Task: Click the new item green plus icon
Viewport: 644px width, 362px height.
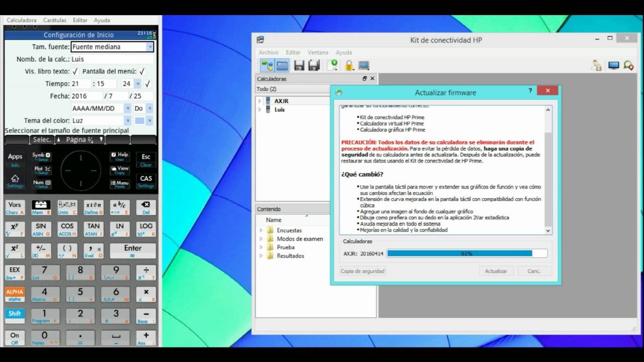Action: pos(333,65)
